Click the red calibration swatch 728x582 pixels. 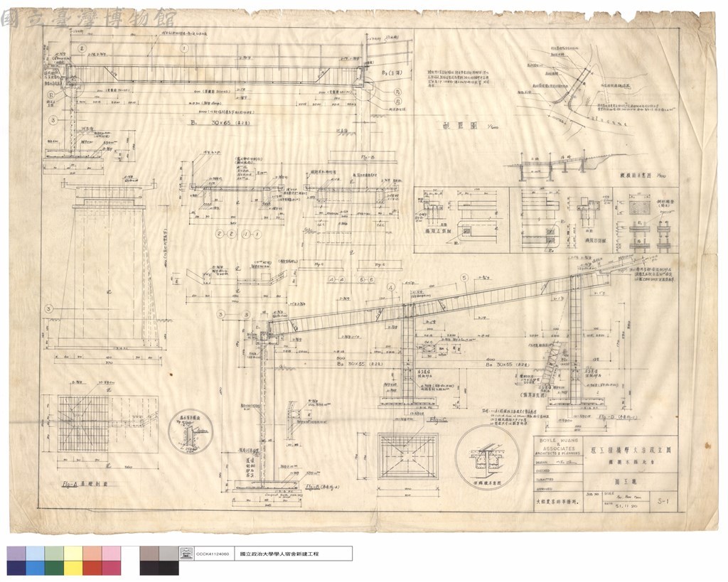click(x=92, y=568)
